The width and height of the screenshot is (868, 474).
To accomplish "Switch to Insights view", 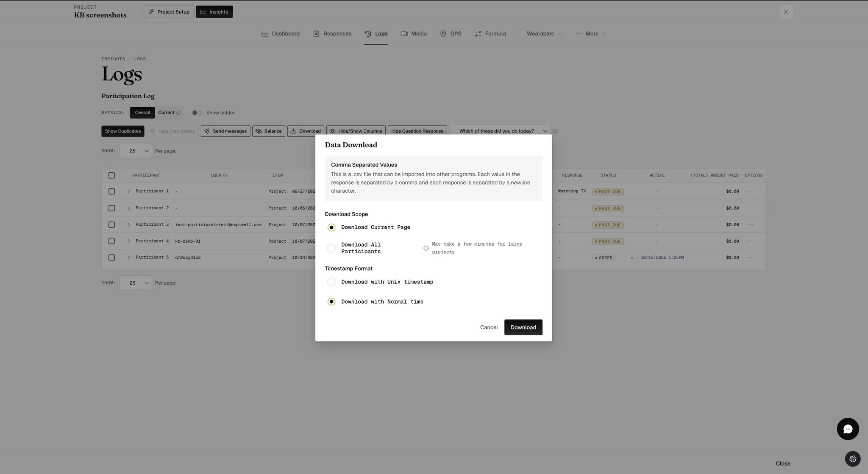I will point(214,12).
